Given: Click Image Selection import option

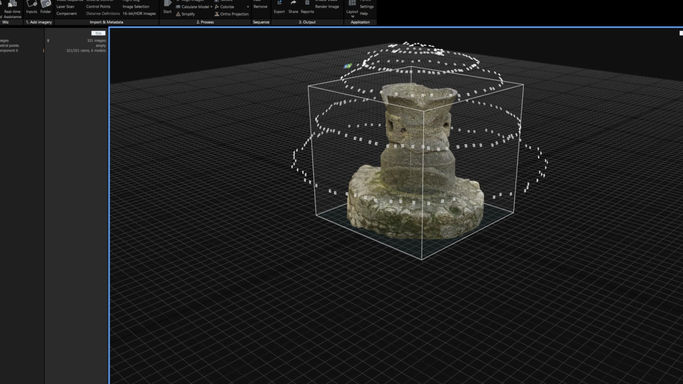Looking at the screenshot, I should (136, 7).
